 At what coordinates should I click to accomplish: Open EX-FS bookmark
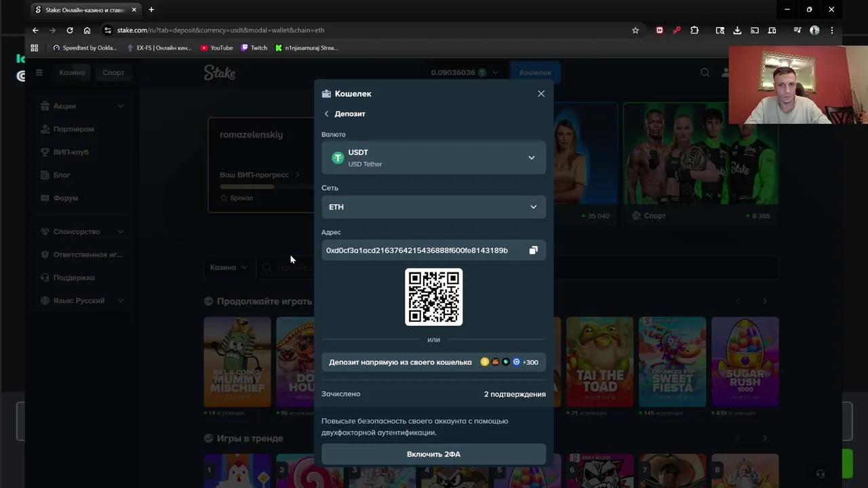[159, 48]
